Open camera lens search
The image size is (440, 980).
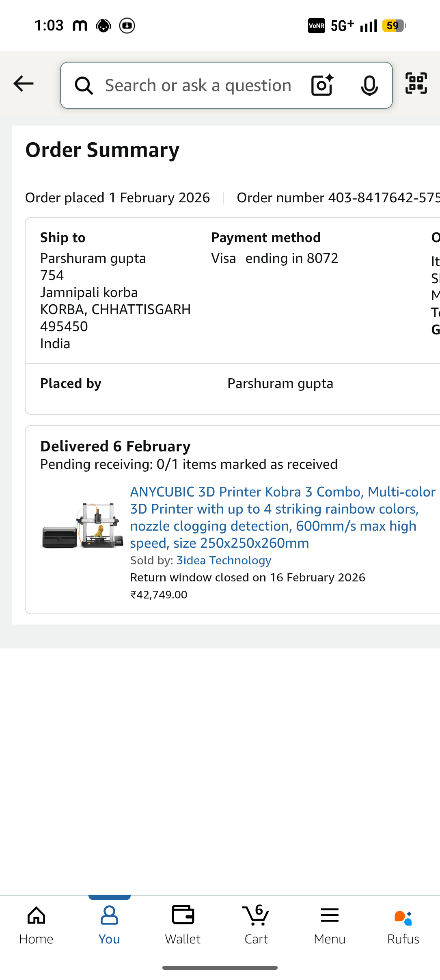322,85
